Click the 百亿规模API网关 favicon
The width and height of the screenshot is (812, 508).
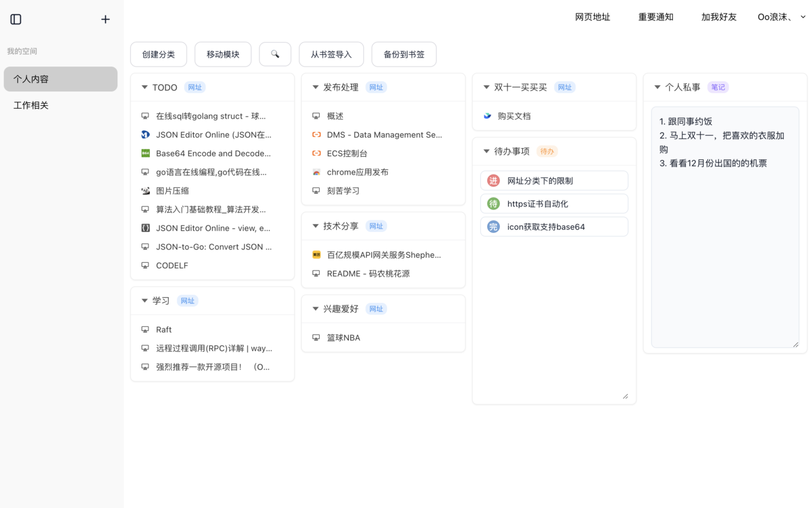[317, 255]
